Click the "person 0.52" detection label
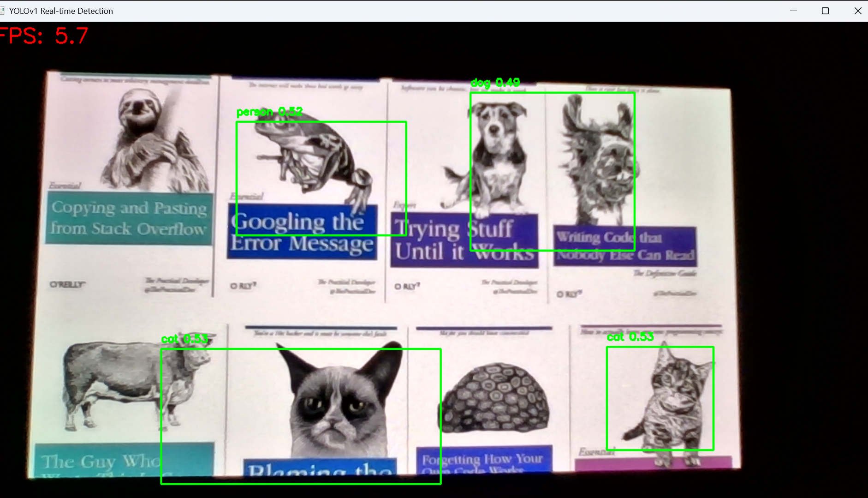This screenshot has width=868, height=498. point(269,112)
